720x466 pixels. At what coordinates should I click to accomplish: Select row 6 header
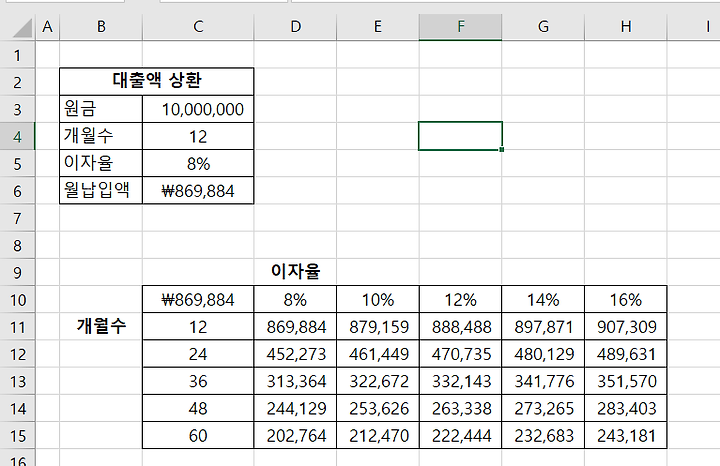(x=17, y=191)
